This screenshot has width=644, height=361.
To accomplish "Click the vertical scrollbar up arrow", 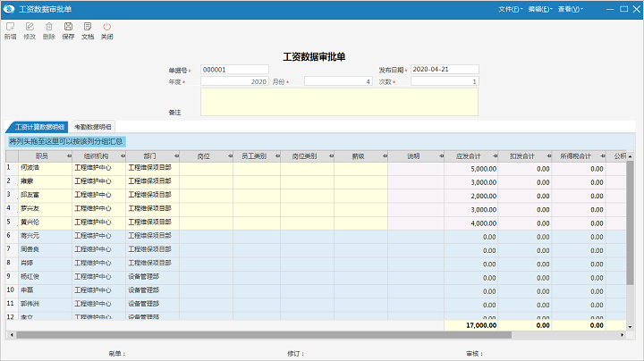I will [x=630, y=156].
